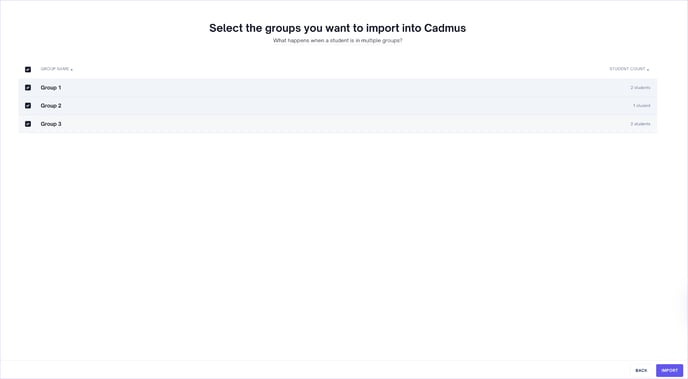
Task: Click the page heading about importing groups
Action: (337, 28)
